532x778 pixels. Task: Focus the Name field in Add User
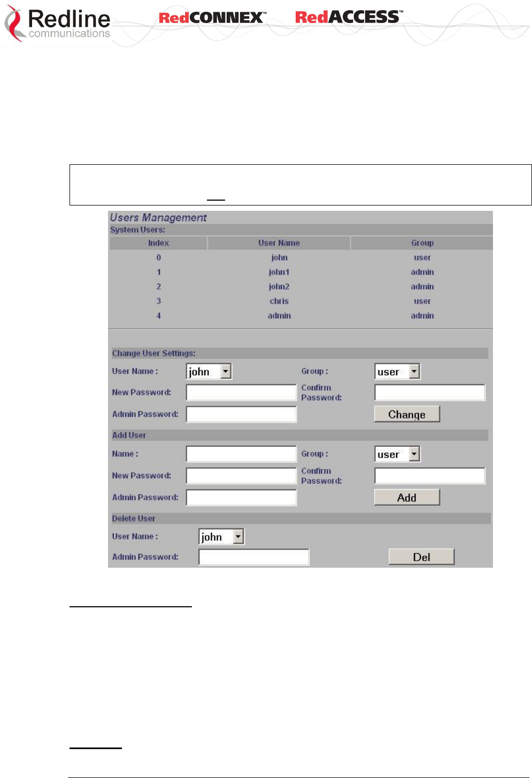(x=241, y=454)
